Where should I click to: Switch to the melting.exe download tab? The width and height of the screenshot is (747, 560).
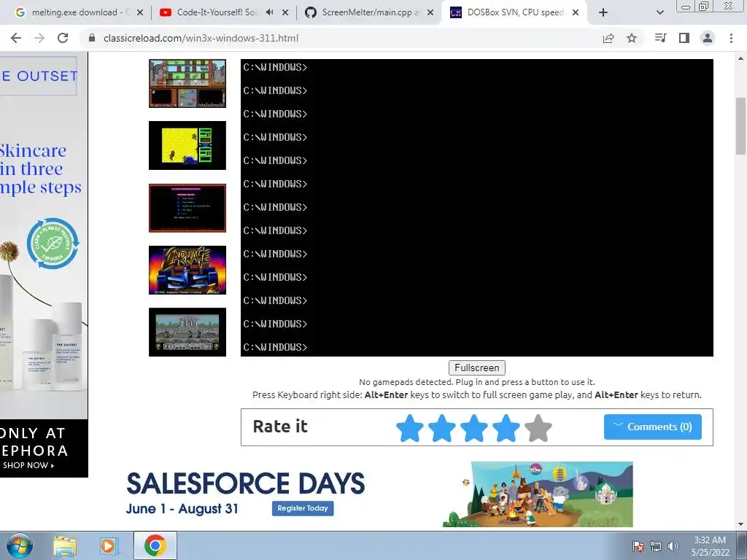[x=74, y=12]
